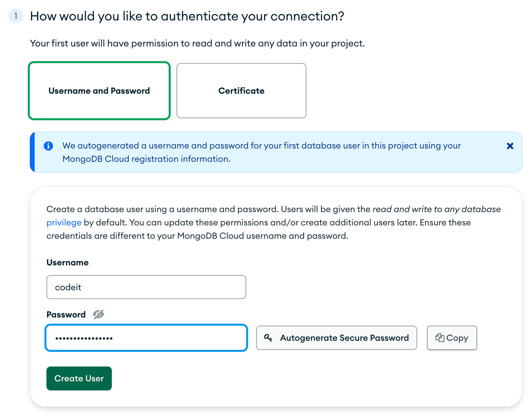The width and height of the screenshot is (532, 418).
Task: Click the autogenerated credentials banner message
Action: pos(262,152)
